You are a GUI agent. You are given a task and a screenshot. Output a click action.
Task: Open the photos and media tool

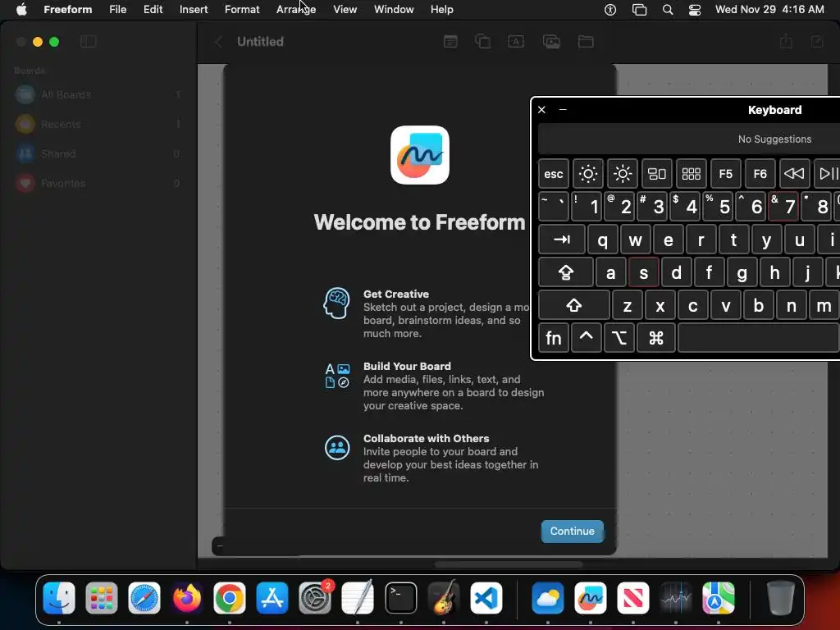[x=551, y=41]
